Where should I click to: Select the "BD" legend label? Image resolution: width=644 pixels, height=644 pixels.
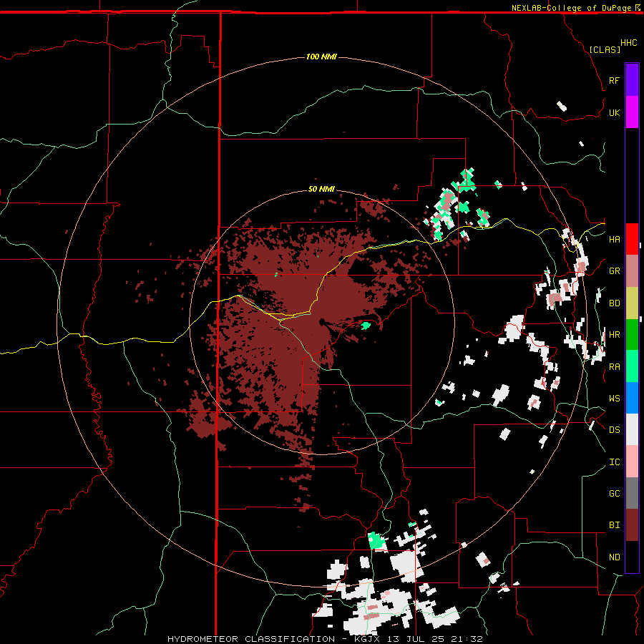coord(614,303)
